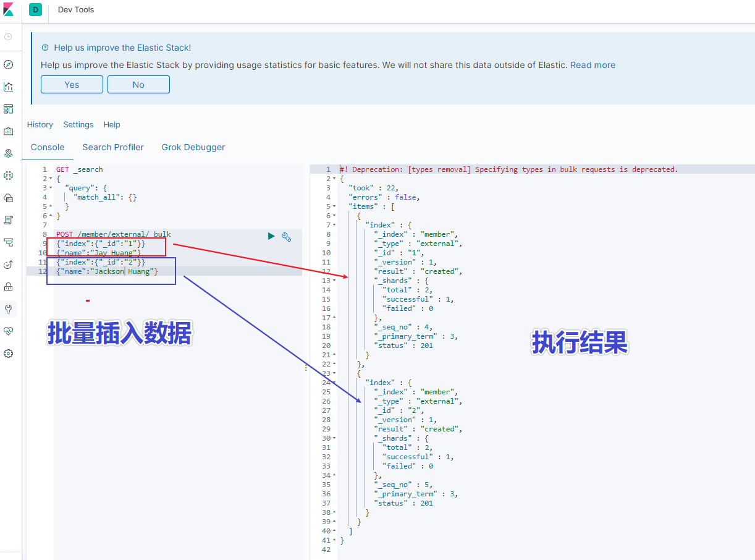Click No to decline usage statistics
This screenshot has height=560, width=755.
[x=138, y=85]
